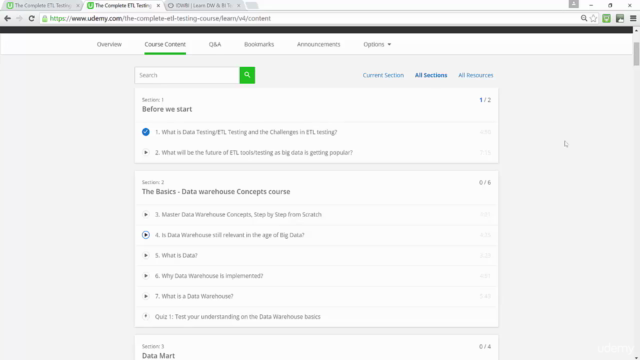Open the Q&A tab

pos(215,44)
